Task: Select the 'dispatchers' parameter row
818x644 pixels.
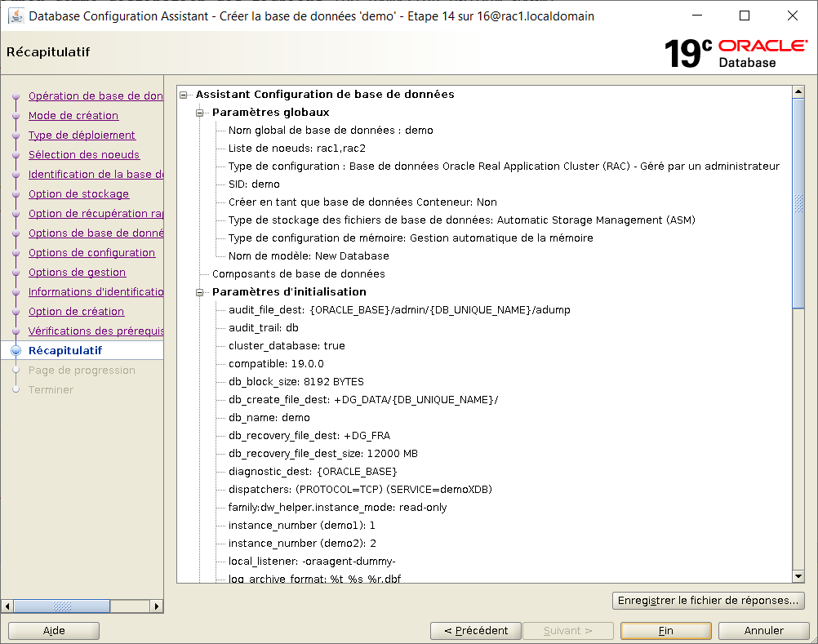Action: coord(361,491)
